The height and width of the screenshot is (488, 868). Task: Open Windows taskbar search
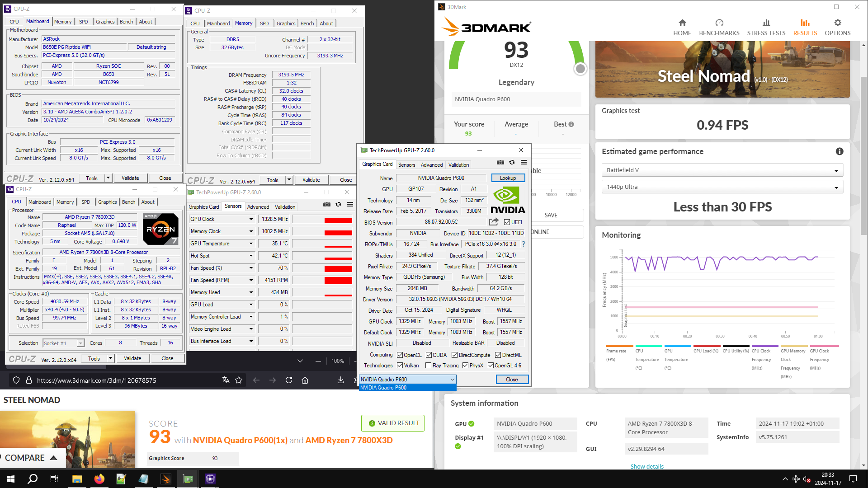click(x=33, y=479)
